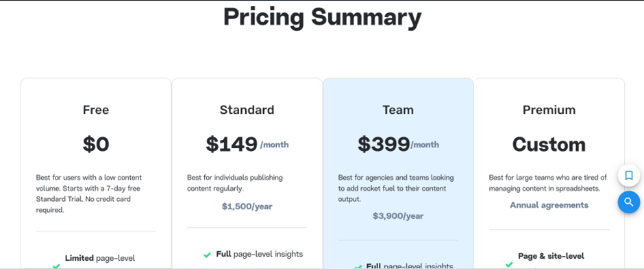Click Team description about agencies and teams
Viewport: 644px width, 269px height.
coord(396,189)
